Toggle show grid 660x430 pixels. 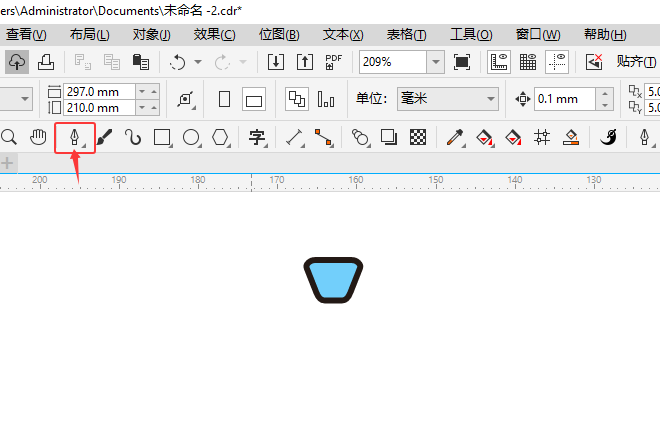pos(528,62)
